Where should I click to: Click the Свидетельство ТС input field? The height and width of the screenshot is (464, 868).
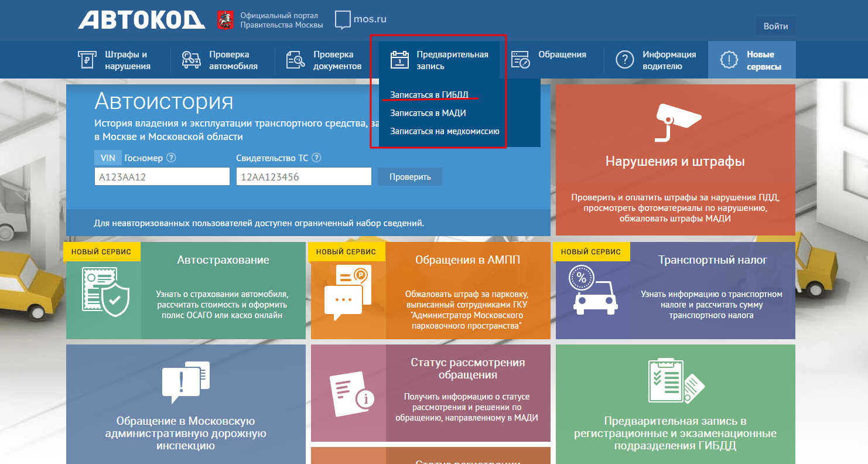point(304,177)
